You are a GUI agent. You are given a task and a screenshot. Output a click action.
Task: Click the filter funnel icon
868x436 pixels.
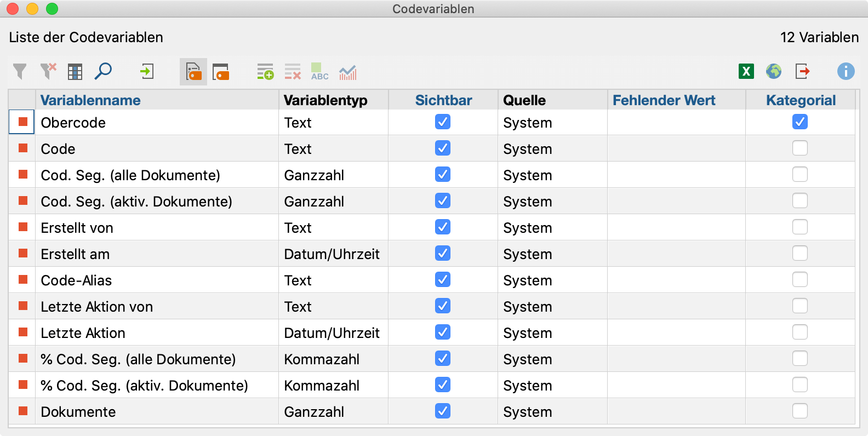[x=20, y=72]
